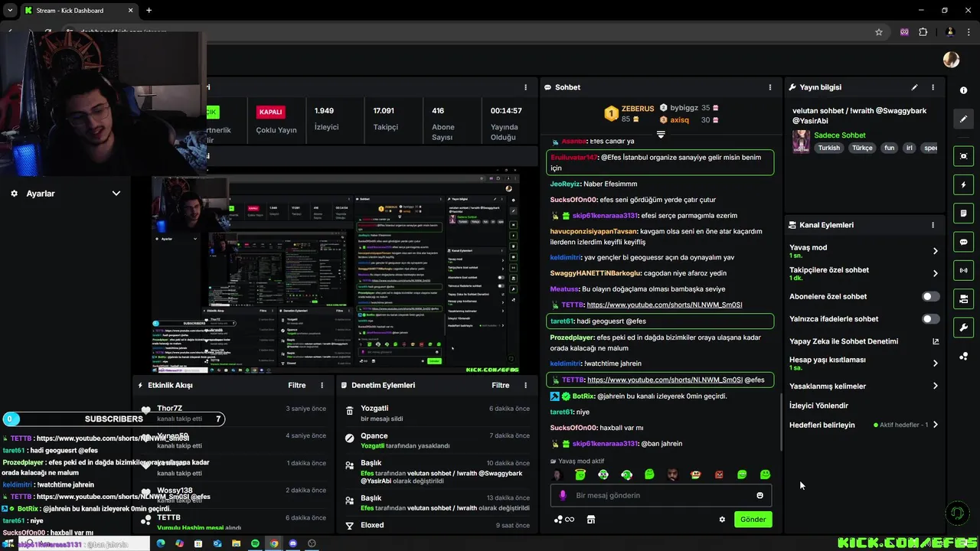Open the green headset support icon
The height and width of the screenshot is (551, 980).
[955, 513]
